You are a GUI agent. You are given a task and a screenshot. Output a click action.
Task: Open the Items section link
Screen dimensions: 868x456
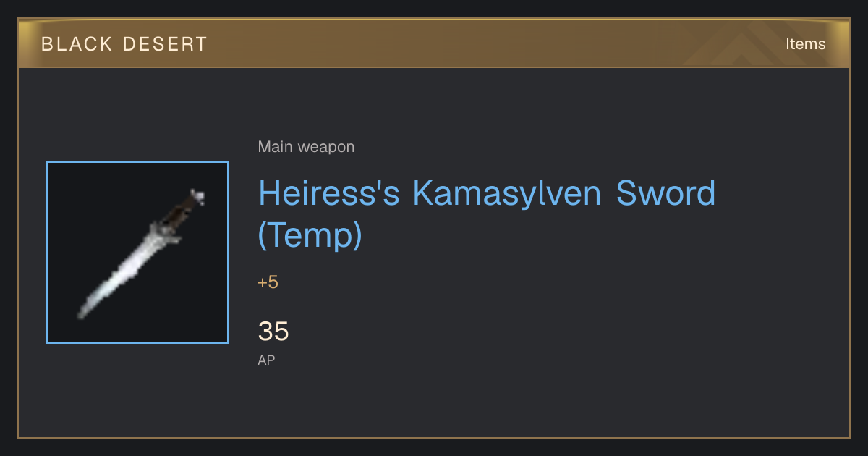805,43
